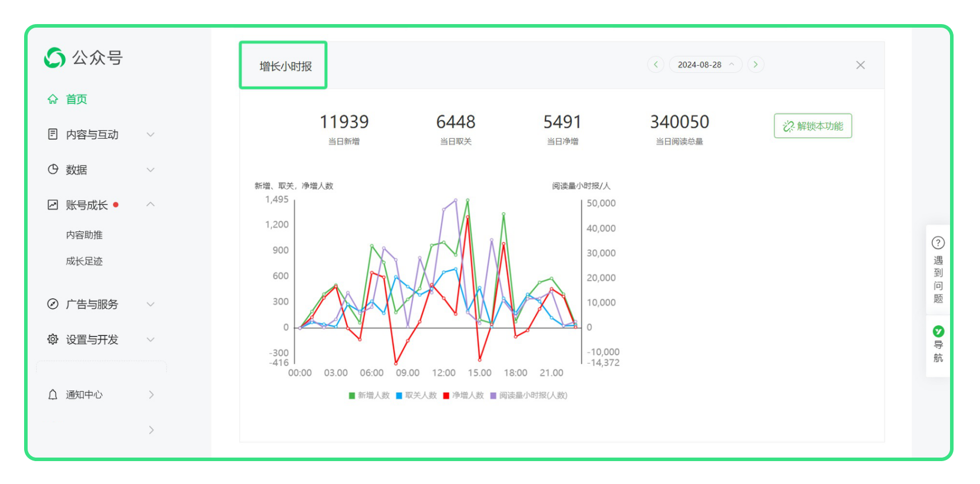Screen dimensions: 980x484
Task: Click the bell icon beside 通知中心
Action: click(x=53, y=394)
